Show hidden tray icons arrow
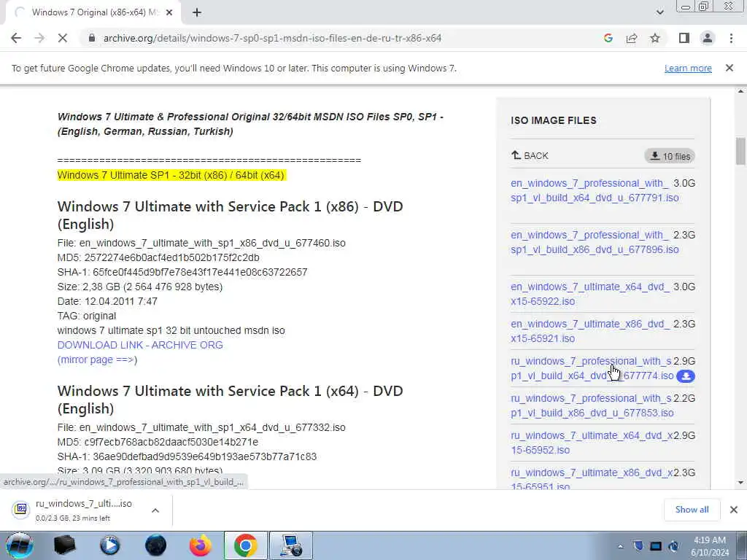747x560 pixels. 620,547
